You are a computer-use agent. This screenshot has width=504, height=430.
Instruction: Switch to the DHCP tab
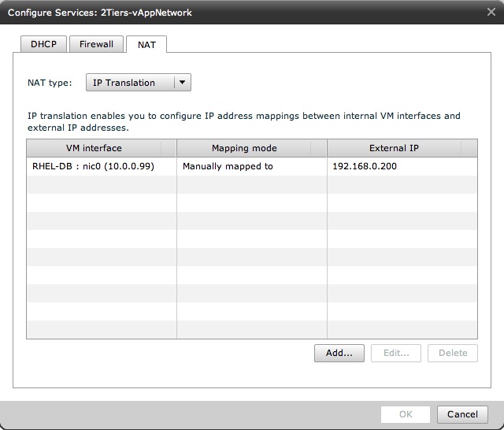(x=43, y=44)
